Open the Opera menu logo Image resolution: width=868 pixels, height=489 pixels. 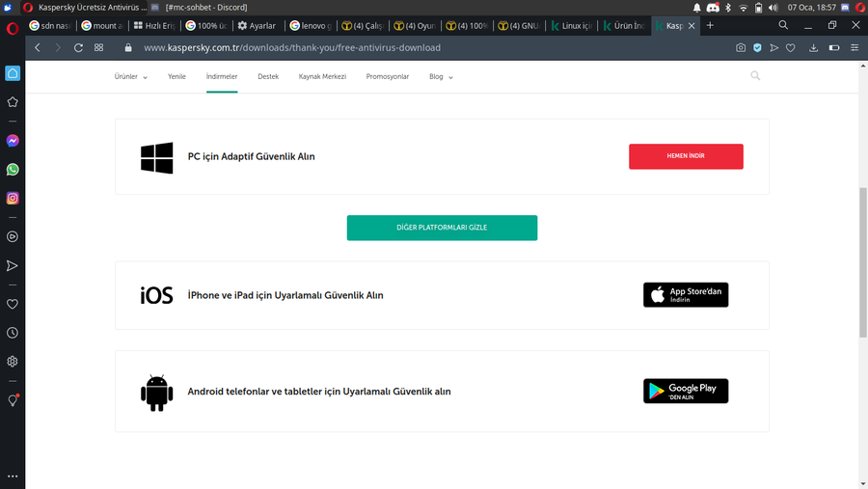click(x=13, y=28)
